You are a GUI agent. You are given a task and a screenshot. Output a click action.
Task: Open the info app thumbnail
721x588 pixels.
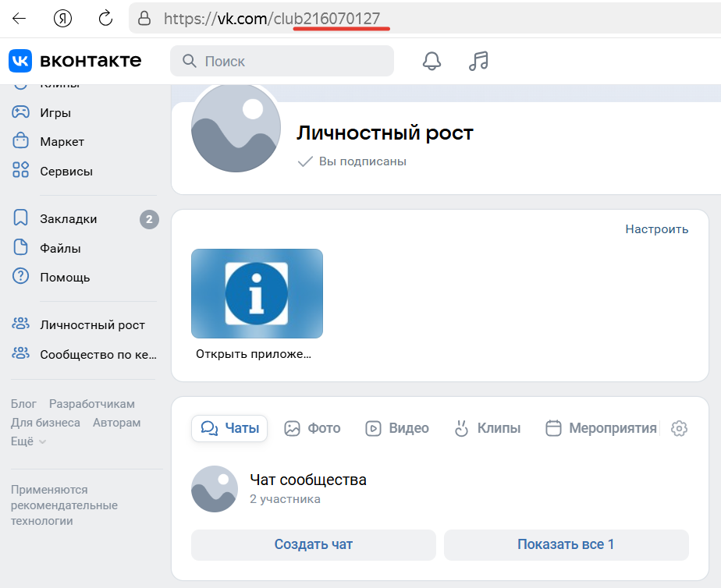point(257,293)
